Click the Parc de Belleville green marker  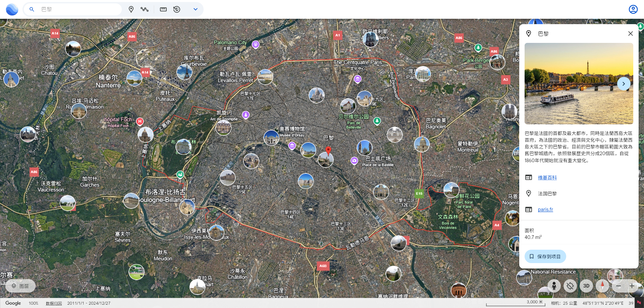377,121
